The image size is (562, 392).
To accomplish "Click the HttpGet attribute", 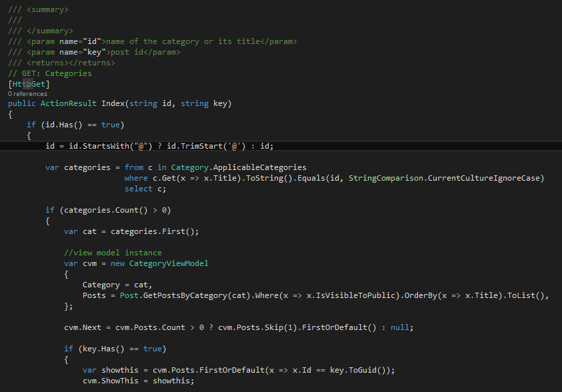I will click(x=29, y=84).
